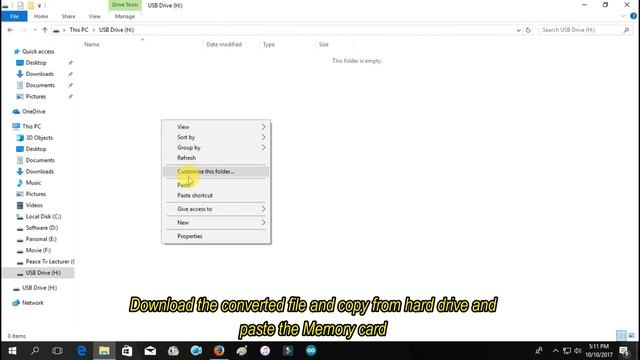Expand the Sort by submenu
640x360 pixels.
[x=216, y=137]
